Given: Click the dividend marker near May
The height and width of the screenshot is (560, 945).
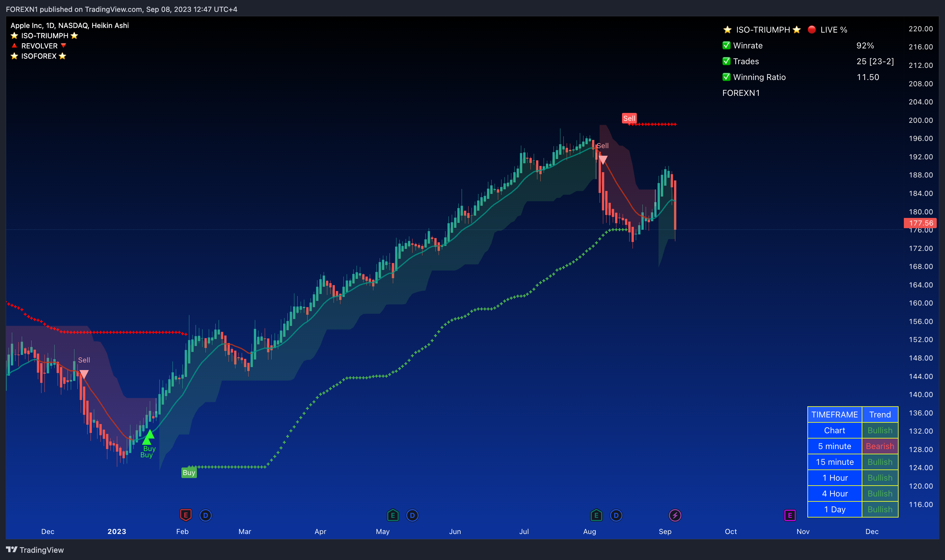Looking at the screenshot, I should pos(412,516).
